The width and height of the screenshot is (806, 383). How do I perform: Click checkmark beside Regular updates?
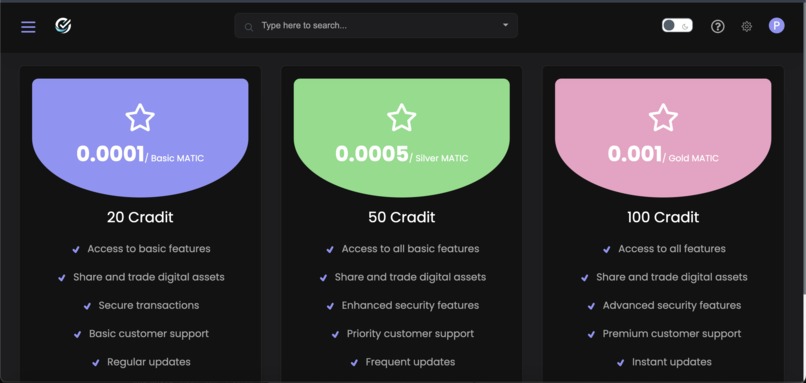click(x=96, y=363)
